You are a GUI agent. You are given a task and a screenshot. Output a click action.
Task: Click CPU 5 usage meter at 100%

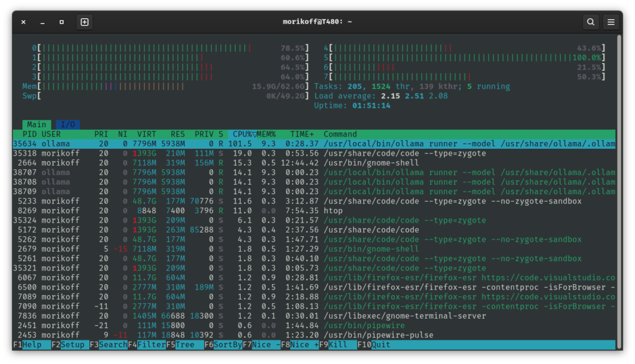click(464, 58)
